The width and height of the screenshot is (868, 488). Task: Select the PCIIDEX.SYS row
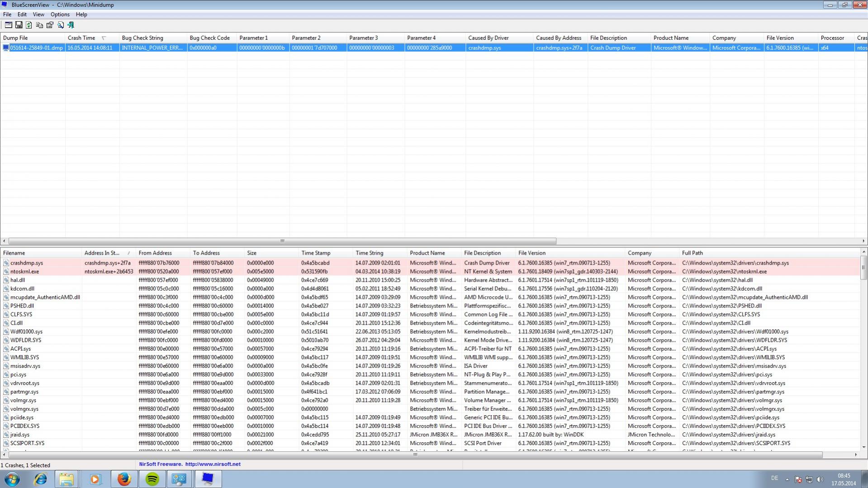[430, 426]
